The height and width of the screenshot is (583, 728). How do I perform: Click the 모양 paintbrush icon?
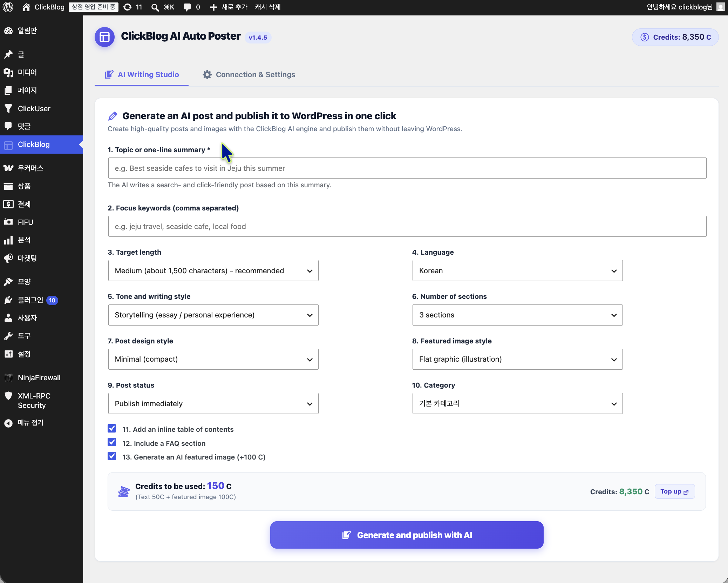[x=8, y=282]
